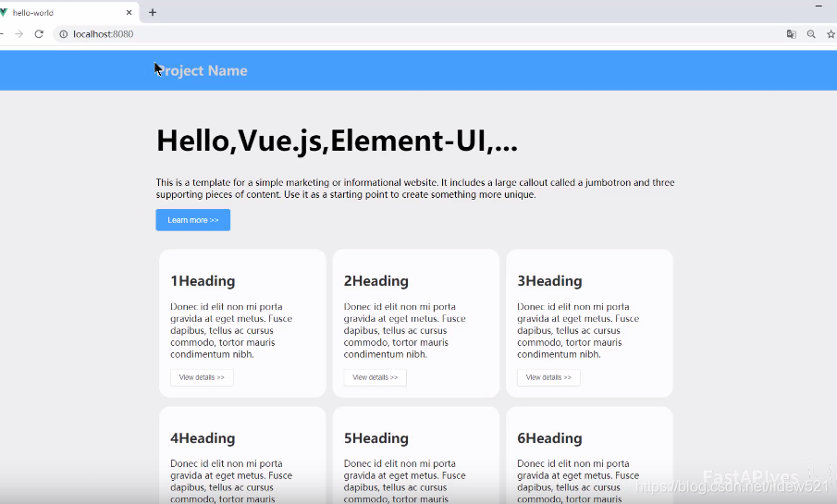
Task: Open a new browser tab
Action: [x=153, y=12]
